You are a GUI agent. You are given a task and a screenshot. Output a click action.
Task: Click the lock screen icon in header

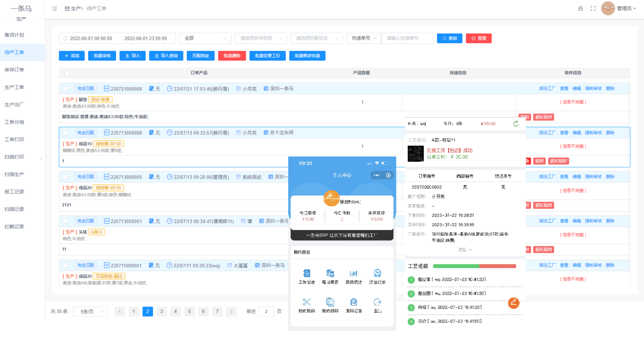(580, 8)
